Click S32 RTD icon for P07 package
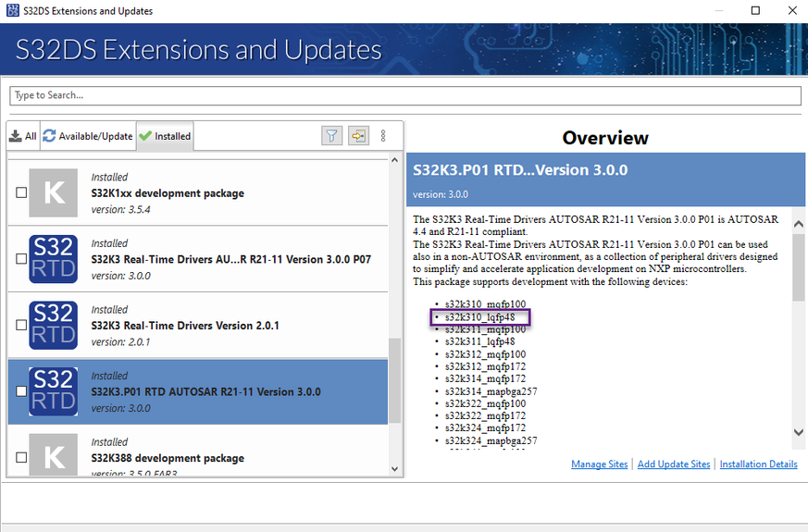 coord(53,259)
